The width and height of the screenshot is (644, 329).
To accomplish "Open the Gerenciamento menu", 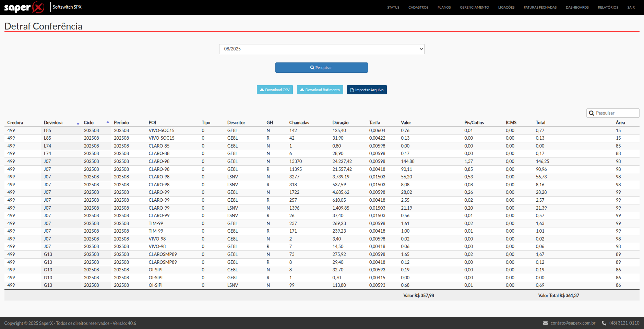I will [x=474, y=7].
